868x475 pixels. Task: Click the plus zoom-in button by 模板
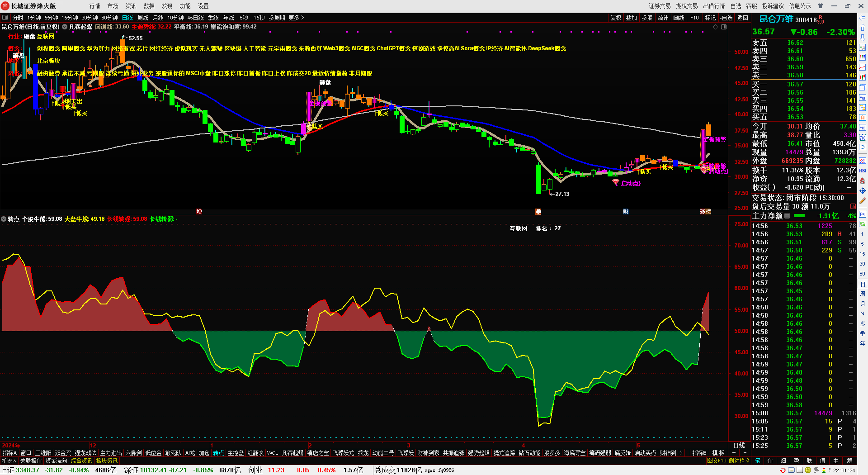tap(734, 453)
